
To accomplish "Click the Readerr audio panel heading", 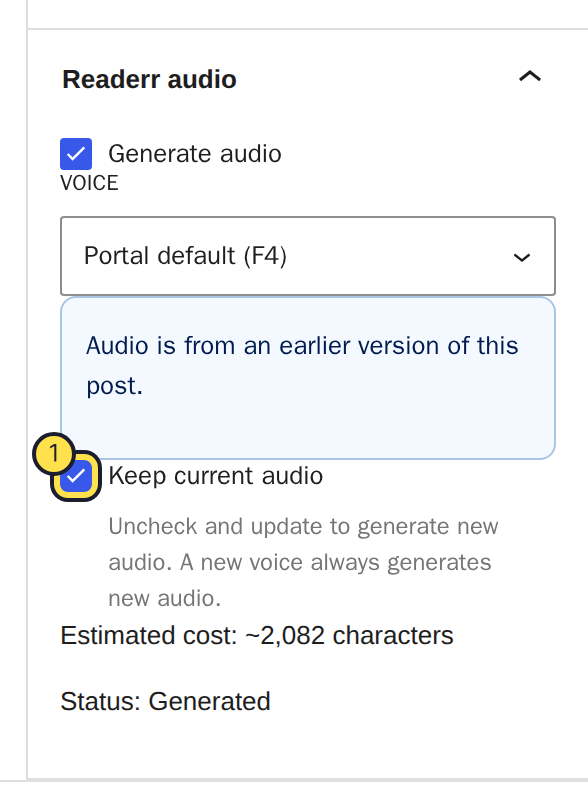I will pos(149,79).
